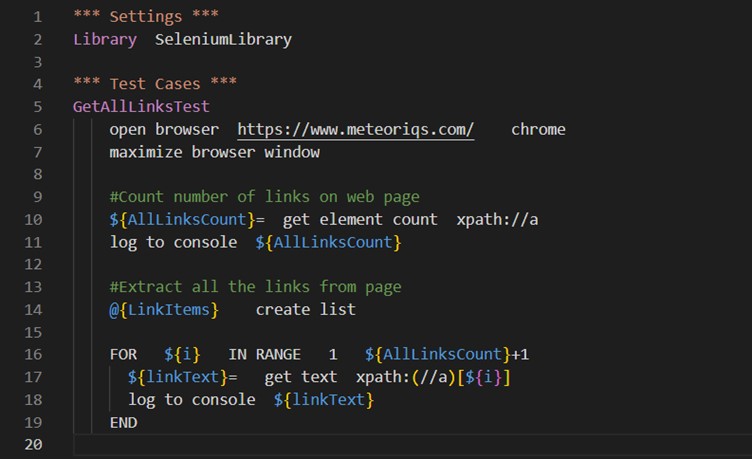Click '${linkText}' variable on line 18

324,400
